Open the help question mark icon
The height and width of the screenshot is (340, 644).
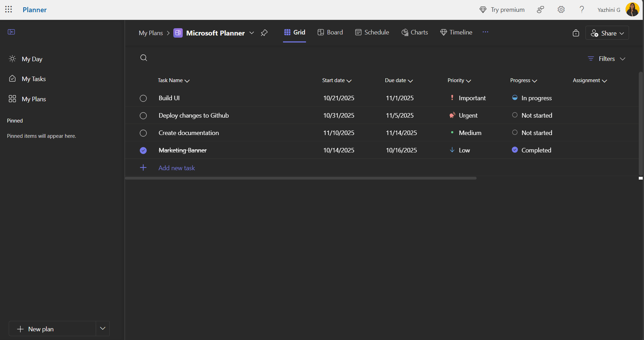pyautogui.click(x=582, y=10)
